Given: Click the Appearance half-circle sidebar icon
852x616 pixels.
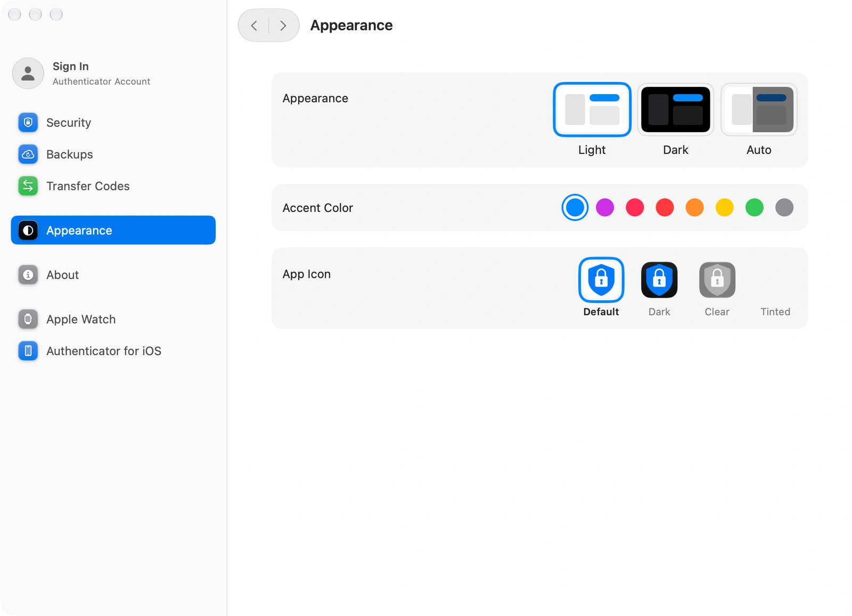Looking at the screenshot, I should 28,231.
